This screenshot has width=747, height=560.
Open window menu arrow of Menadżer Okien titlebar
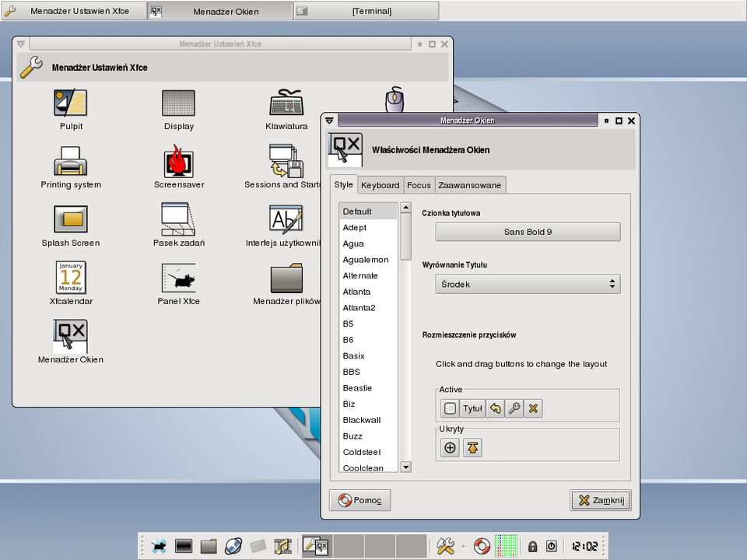click(x=330, y=121)
